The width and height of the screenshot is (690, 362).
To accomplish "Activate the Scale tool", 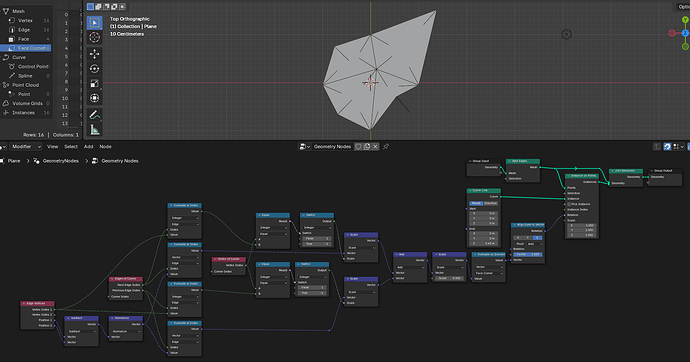I will (x=95, y=83).
